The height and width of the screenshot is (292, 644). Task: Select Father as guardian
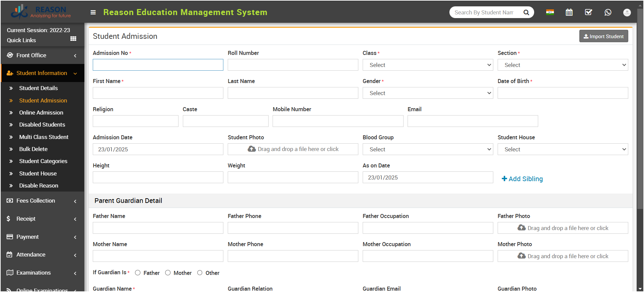tap(138, 273)
